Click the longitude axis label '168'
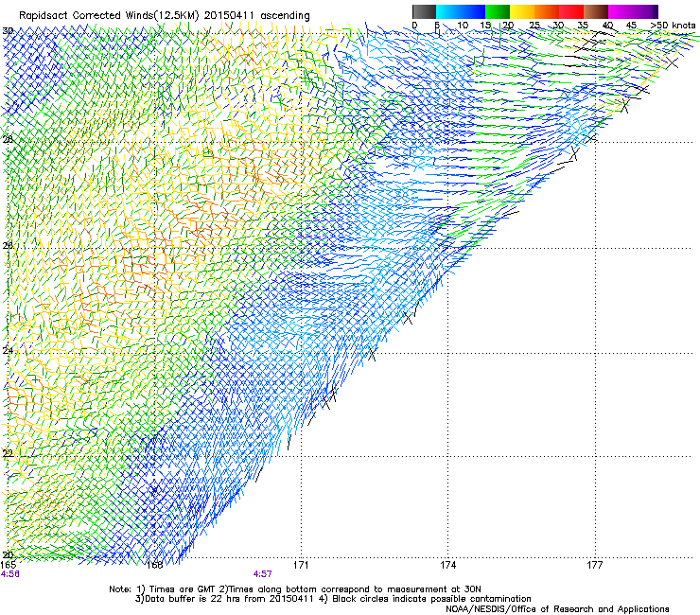The height and width of the screenshot is (615, 700). [x=154, y=565]
